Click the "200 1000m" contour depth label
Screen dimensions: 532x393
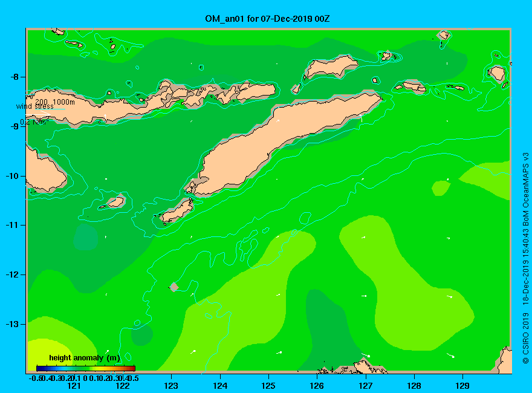(55, 102)
